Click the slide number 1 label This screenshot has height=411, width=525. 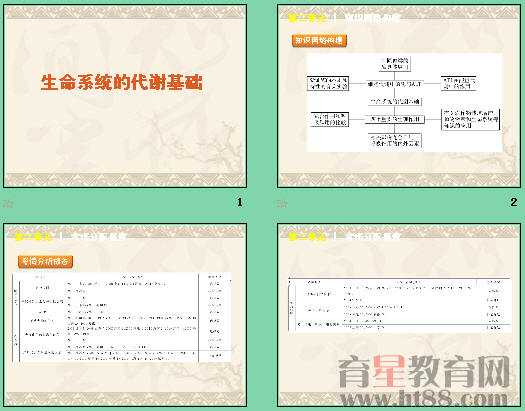[239, 202]
